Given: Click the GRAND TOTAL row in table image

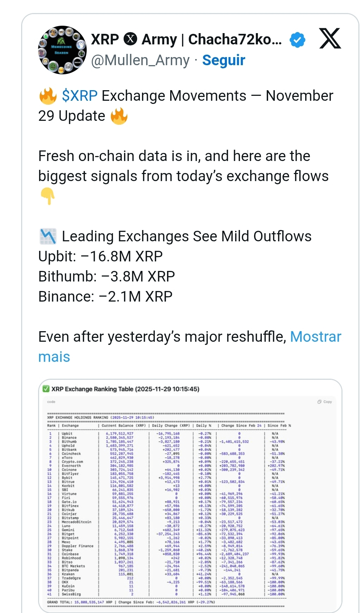Looking at the screenshot, I should (x=131, y=602).
